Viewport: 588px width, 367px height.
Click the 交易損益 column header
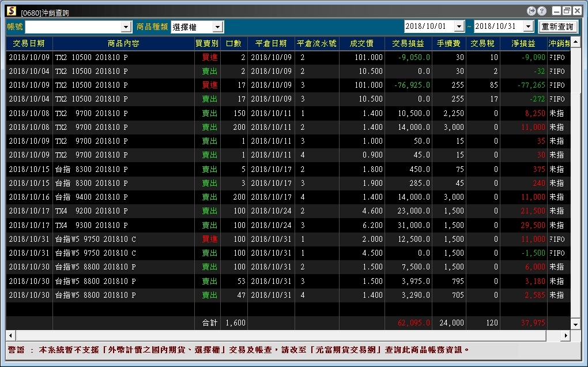(408, 43)
